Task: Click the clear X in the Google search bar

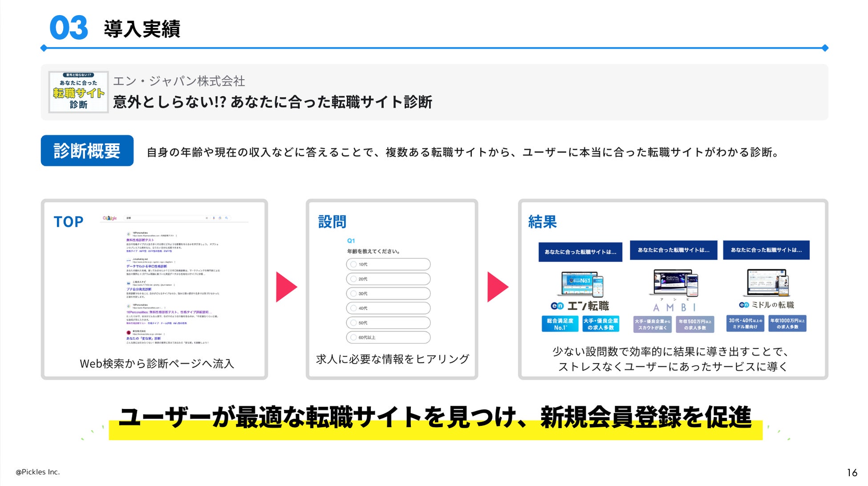Action: point(207,218)
